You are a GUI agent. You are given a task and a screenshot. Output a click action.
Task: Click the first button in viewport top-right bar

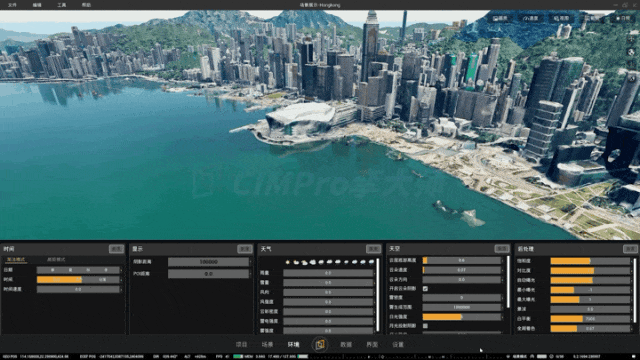(500, 18)
